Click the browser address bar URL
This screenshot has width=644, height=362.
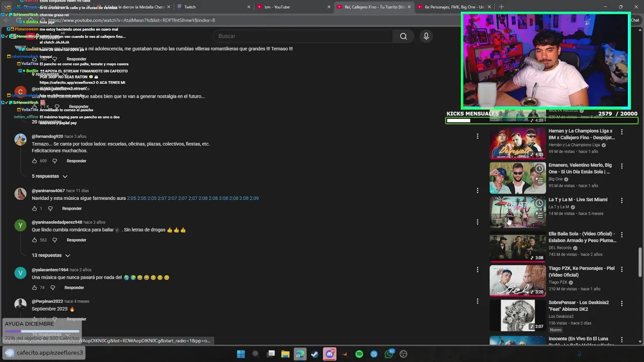tap(132, 20)
